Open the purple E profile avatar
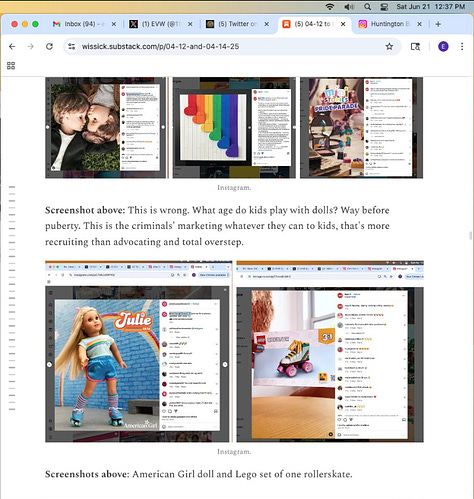The width and height of the screenshot is (474, 499). (x=443, y=46)
